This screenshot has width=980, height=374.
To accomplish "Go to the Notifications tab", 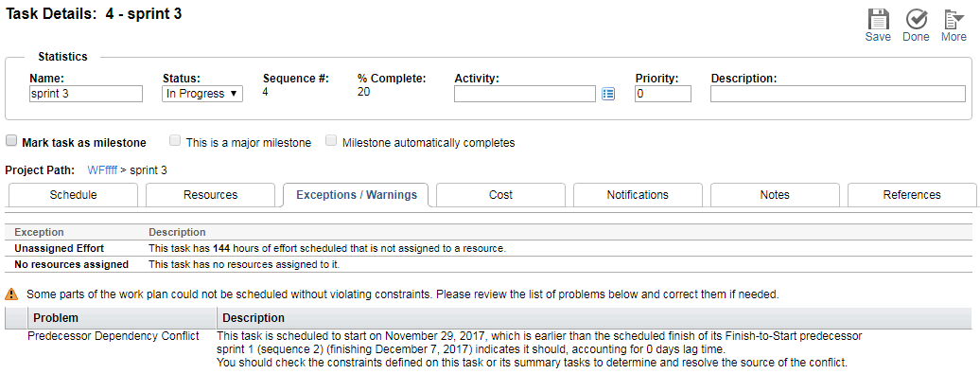I will (638, 195).
